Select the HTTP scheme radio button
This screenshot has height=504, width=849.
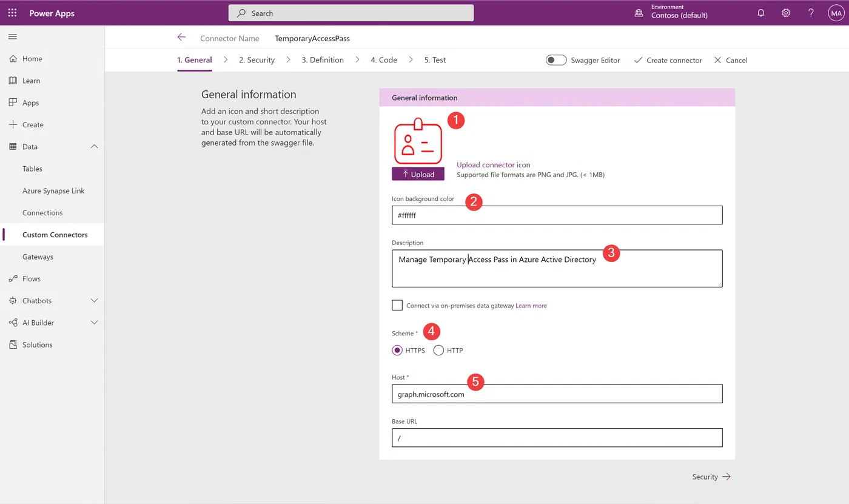tap(438, 350)
